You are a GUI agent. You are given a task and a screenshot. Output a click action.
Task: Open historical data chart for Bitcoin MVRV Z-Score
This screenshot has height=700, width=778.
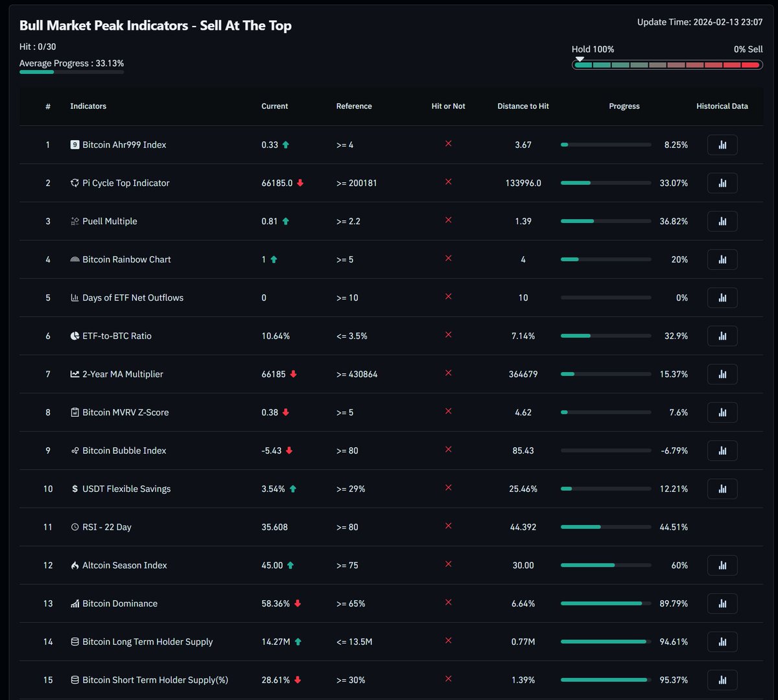point(722,412)
